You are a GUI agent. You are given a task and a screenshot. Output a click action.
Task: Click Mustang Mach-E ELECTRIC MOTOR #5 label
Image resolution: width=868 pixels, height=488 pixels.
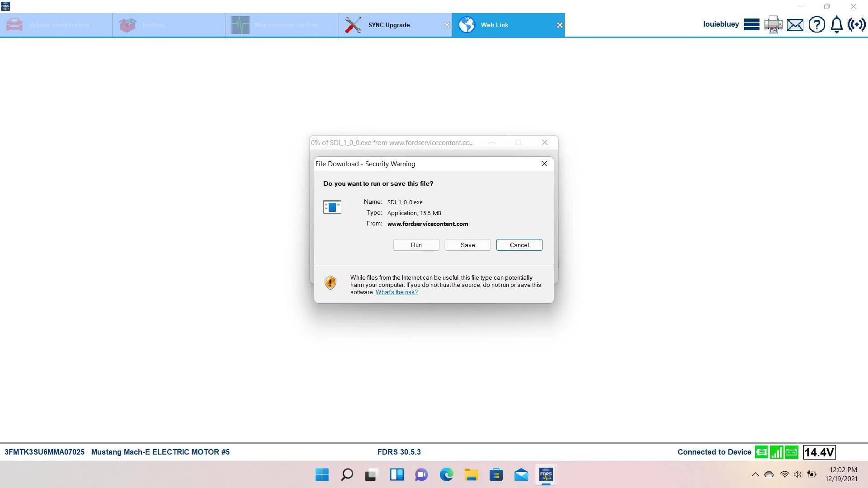pyautogui.click(x=160, y=452)
